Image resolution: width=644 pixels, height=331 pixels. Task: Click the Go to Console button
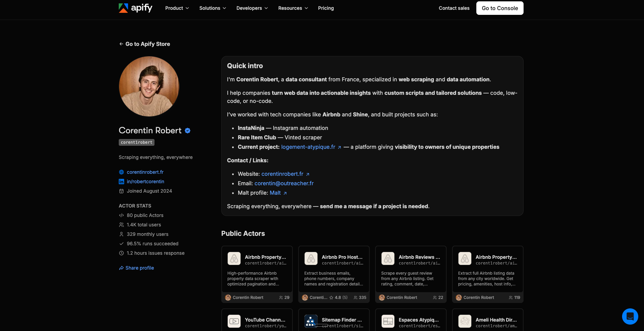click(500, 8)
